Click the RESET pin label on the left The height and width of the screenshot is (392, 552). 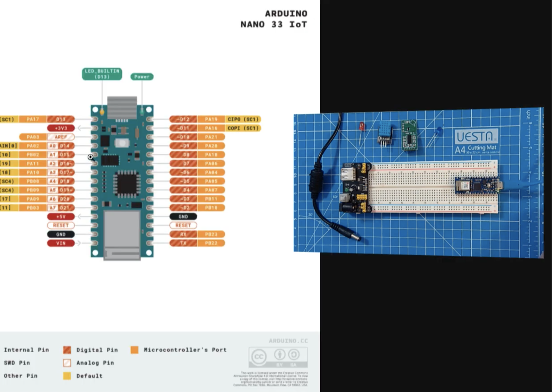61,225
